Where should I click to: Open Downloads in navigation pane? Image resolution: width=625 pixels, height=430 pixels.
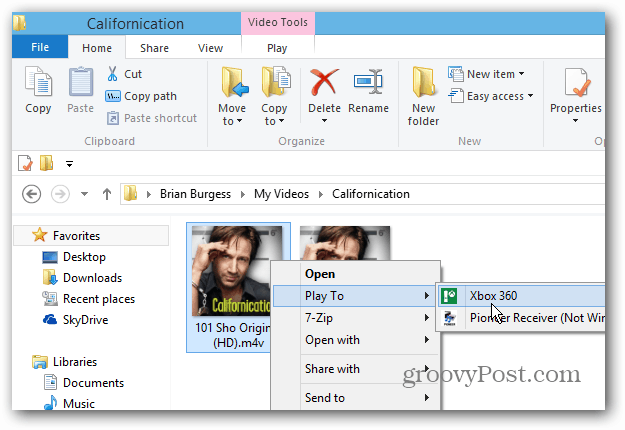pyautogui.click(x=82, y=278)
